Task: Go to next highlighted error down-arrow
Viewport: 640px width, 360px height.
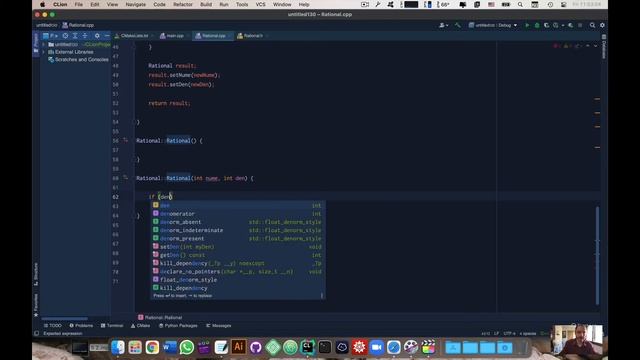Action: [x=596, y=46]
